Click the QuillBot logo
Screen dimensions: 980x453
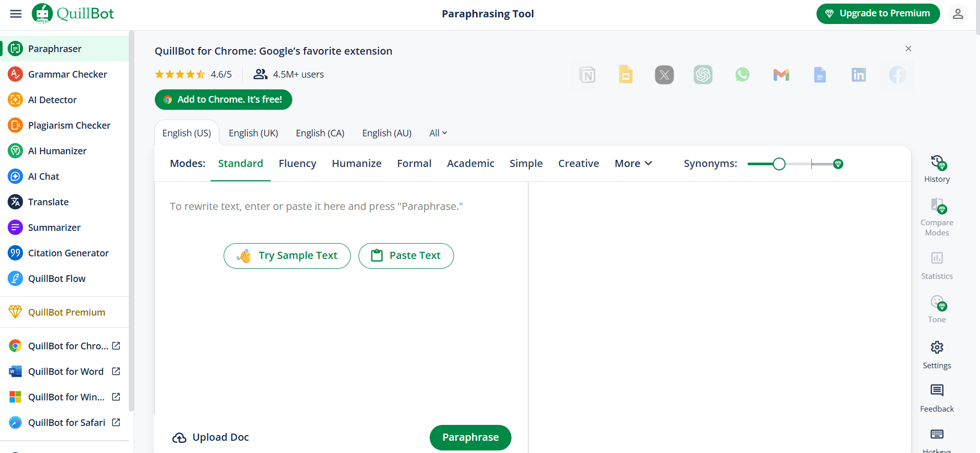coord(73,14)
